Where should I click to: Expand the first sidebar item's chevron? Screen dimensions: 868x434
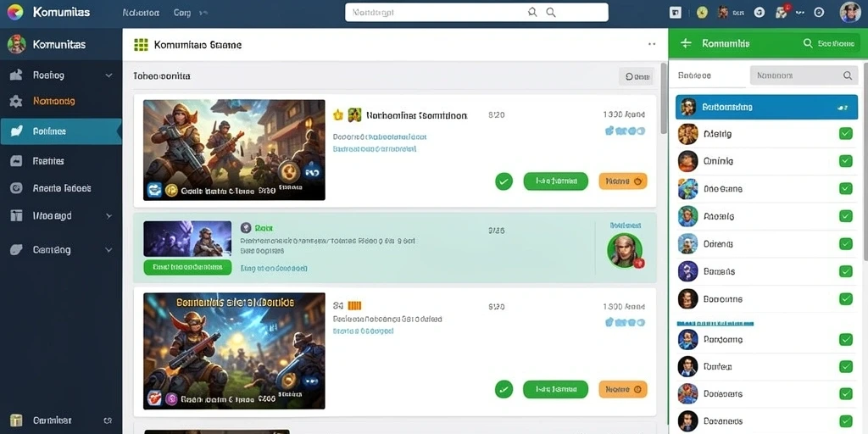(x=108, y=75)
